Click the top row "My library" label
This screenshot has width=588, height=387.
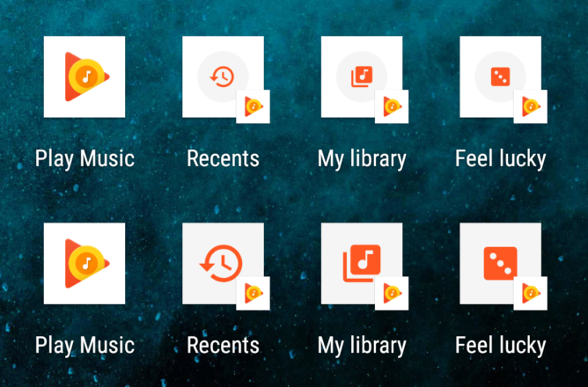point(362,159)
